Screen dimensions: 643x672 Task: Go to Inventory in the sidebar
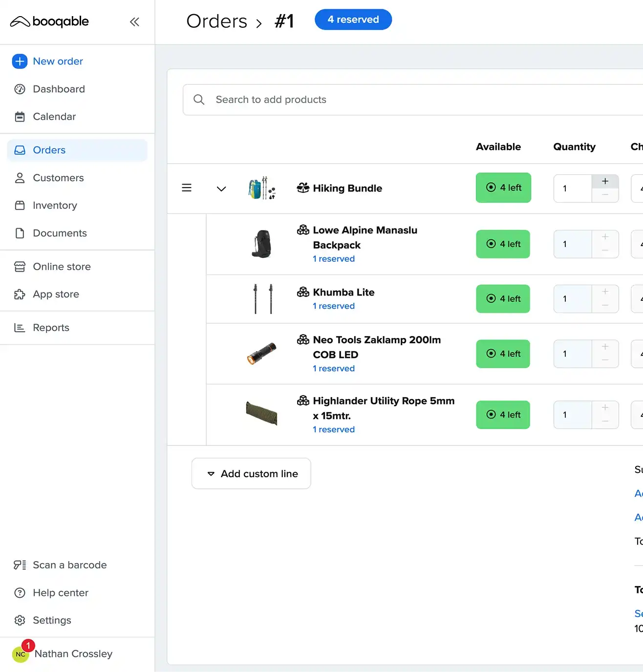(55, 206)
